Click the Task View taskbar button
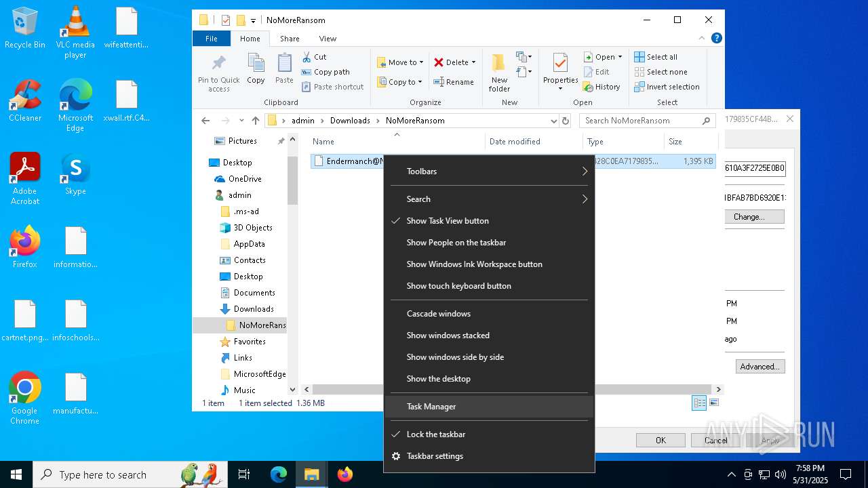868x488 pixels. click(244, 474)
